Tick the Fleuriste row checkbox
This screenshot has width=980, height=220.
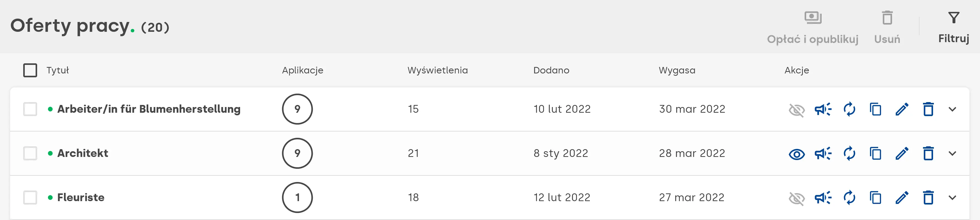pyautogui.click(x=30, y=198)
